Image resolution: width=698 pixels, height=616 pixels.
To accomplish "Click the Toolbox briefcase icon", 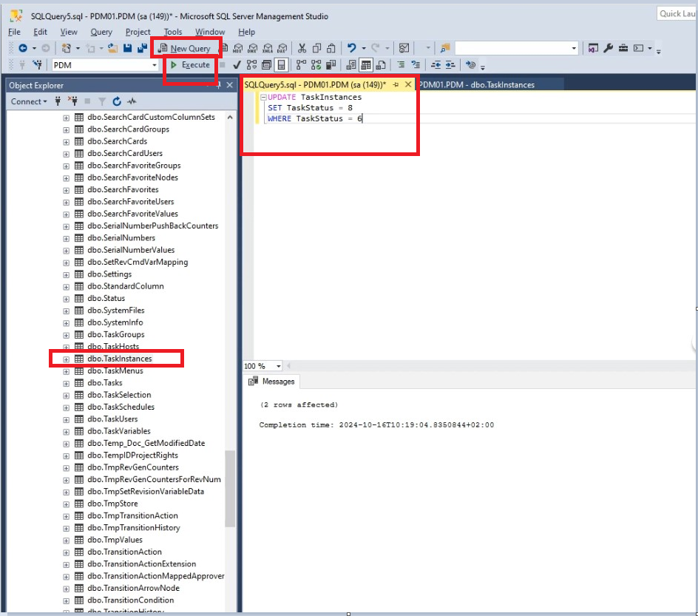I will [623, 48].
